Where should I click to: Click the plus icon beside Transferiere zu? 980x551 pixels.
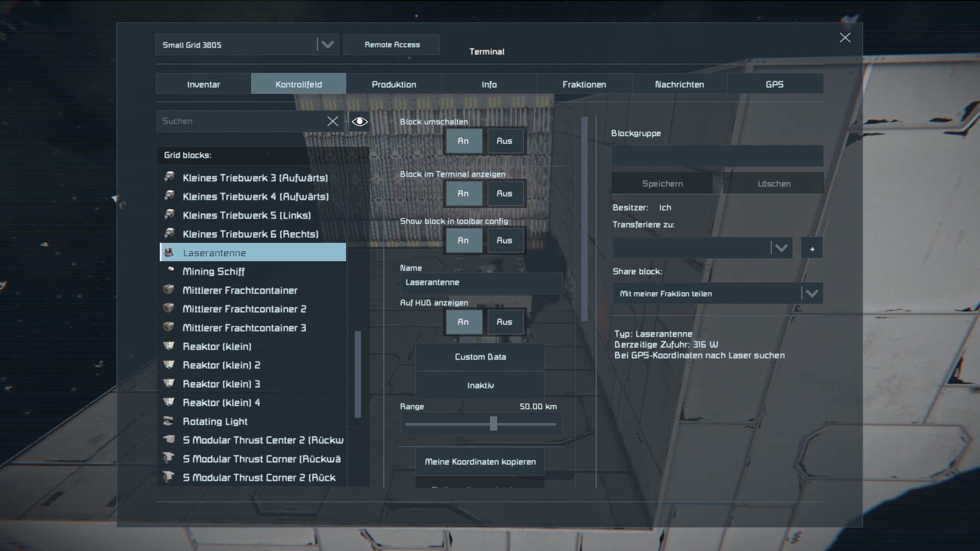[x=812, y=248]
